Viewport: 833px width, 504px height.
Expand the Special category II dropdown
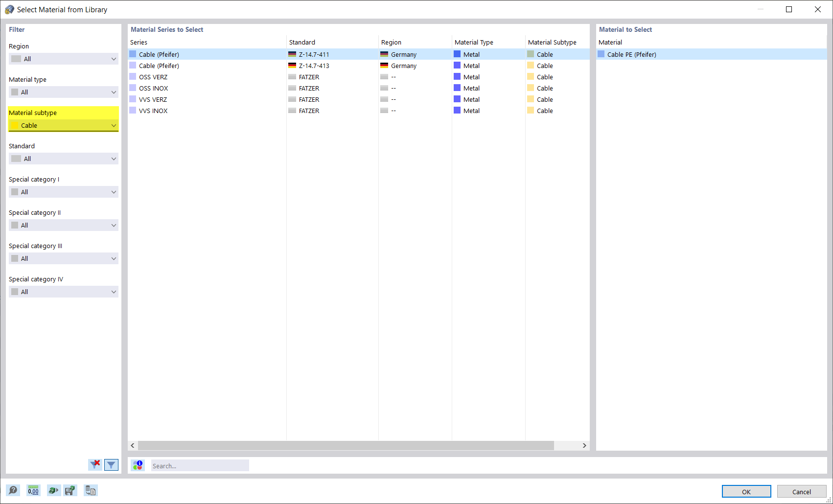64,225
